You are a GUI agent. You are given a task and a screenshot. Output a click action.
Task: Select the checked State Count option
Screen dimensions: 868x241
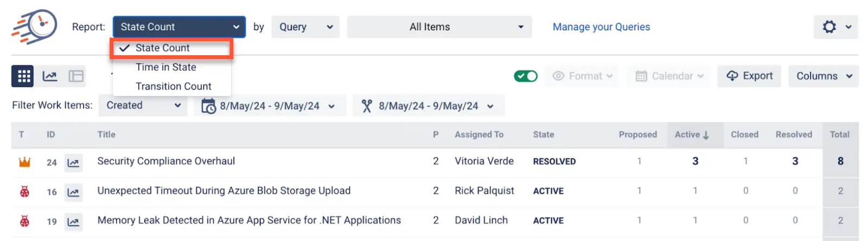(163, 48)
